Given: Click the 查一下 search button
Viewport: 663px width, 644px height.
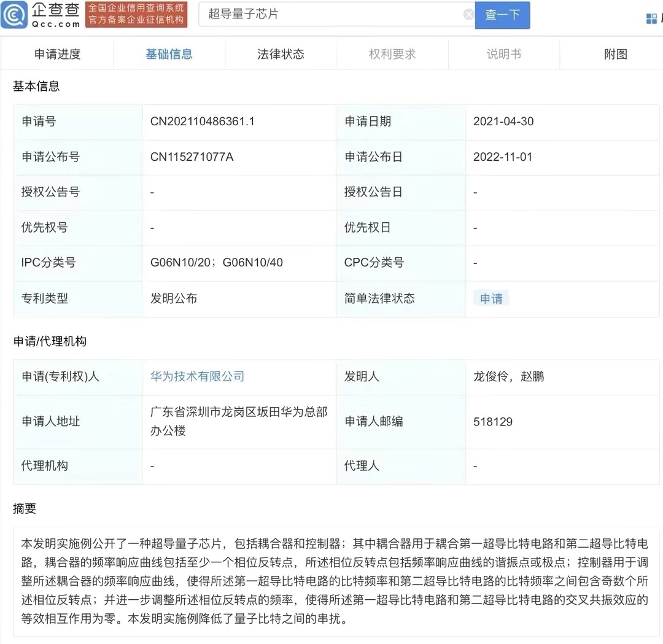Looking at the screenshot, I should point(502,15).
